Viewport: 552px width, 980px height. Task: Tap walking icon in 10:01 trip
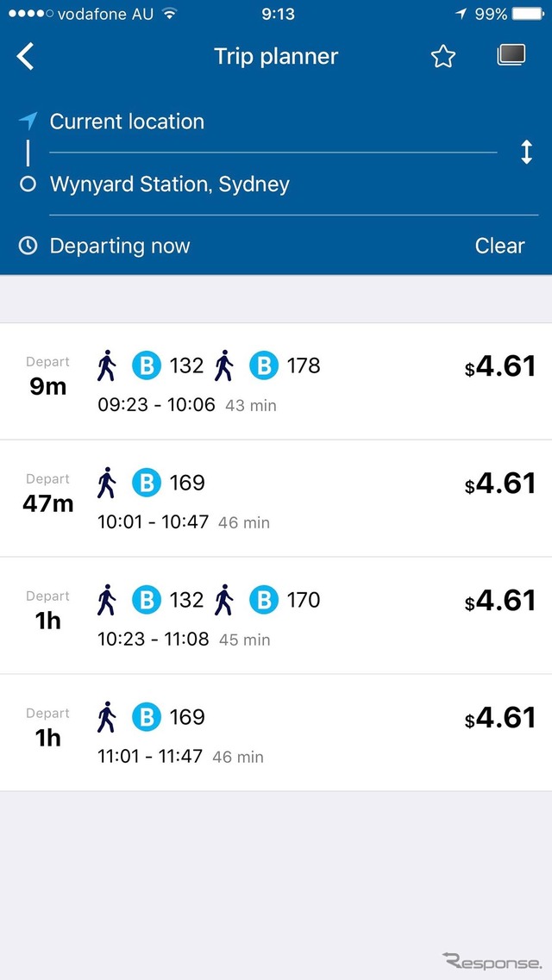(106, 483)
